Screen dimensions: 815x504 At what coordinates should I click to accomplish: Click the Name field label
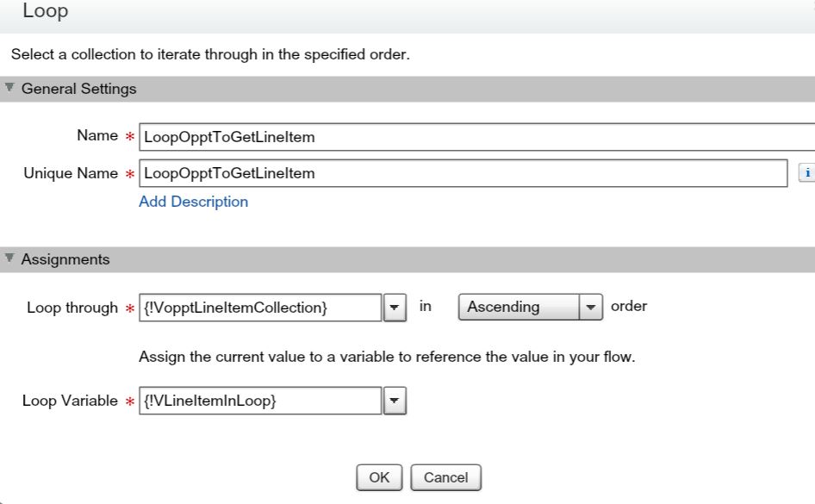point(96,135)
